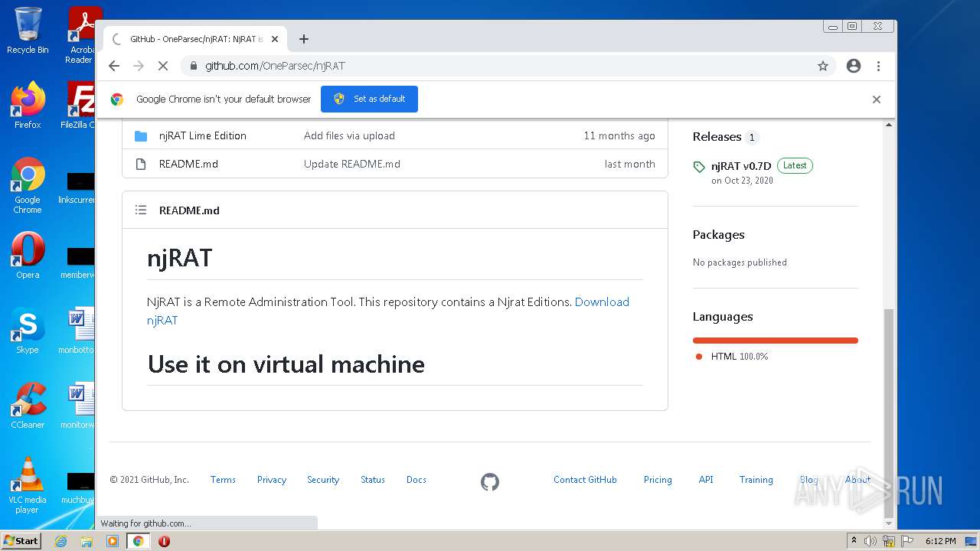
Task: Open the Packages section heading
Action: [718, 235]
